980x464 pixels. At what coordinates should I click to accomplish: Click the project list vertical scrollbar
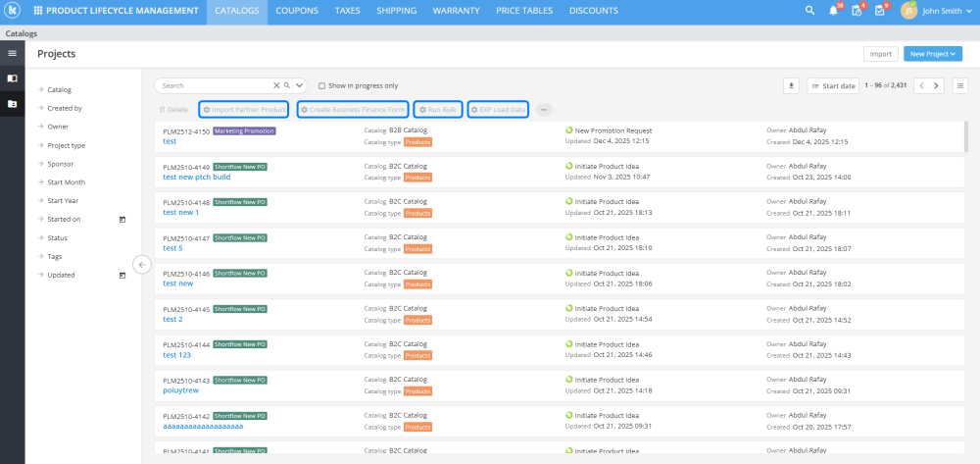(966, 136)
